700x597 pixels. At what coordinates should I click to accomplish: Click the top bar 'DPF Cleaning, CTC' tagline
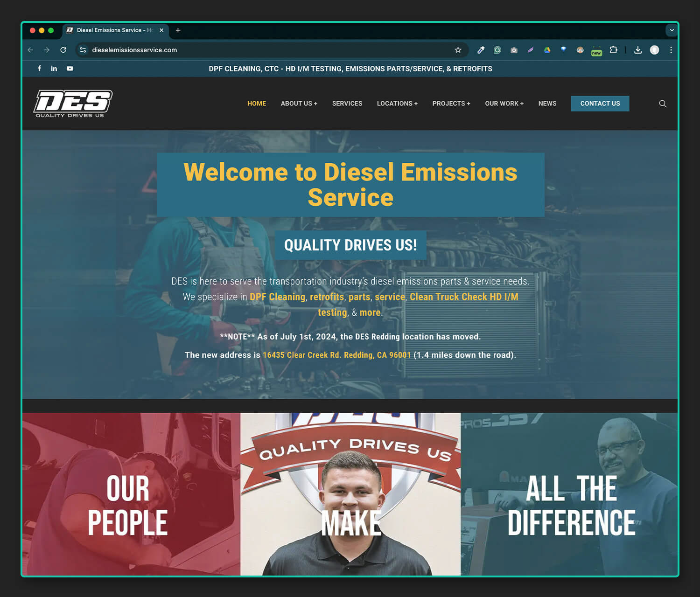click(x=350, y=69)
